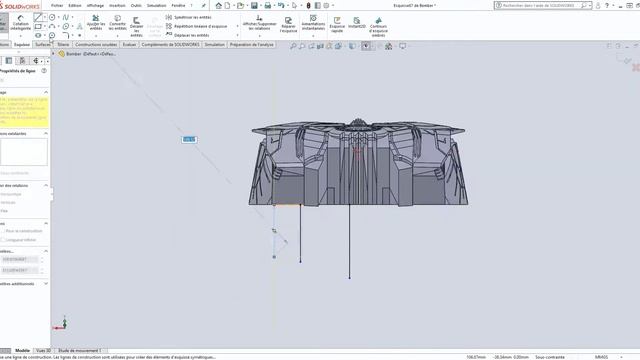Collapse the Message section chevron
This screenshot has width=640, height=360.
[46, 92]
